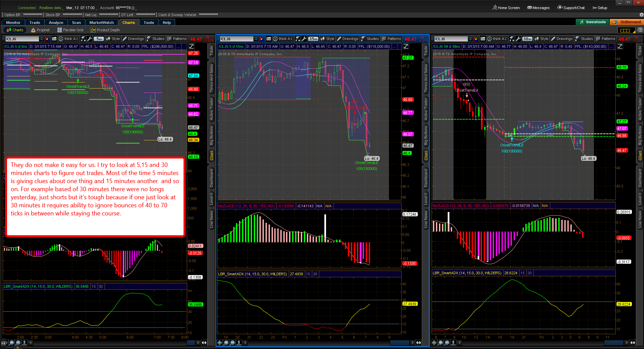Zoom in on the 15m chart
The height and width of the screenshot is (349, 644).
[x=226, y=343]
